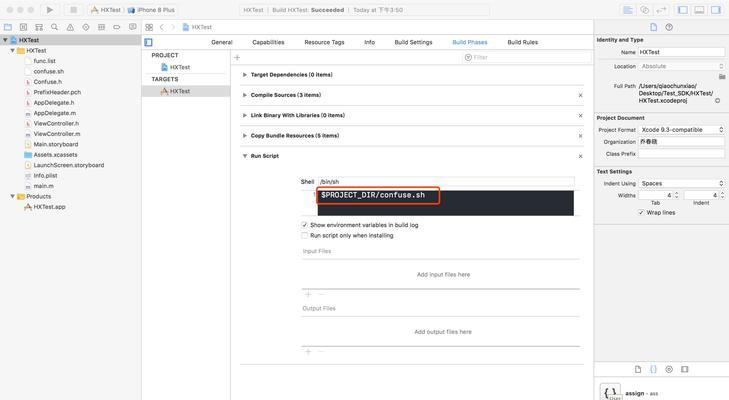Image resolution: width=729 pixels, height=400 pixels.
Task: Open Indent Using dropdown
Action: point(682,183)
